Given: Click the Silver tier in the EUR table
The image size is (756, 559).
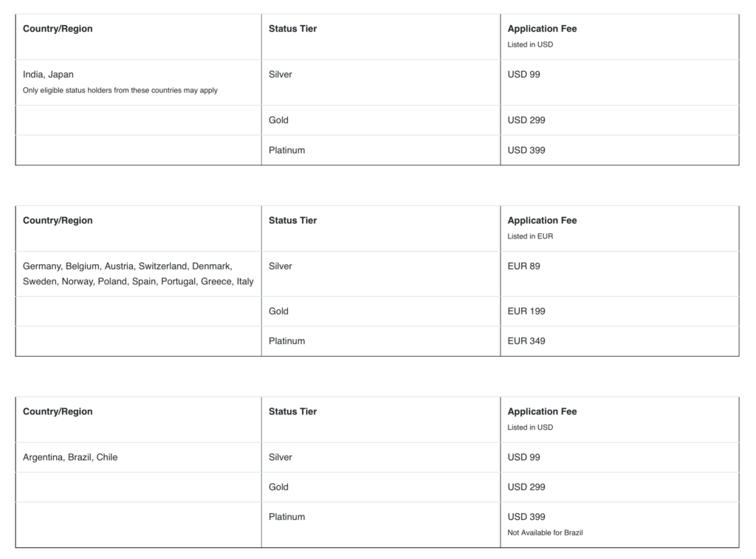Looking at the screenshot, I should (280, 267).
